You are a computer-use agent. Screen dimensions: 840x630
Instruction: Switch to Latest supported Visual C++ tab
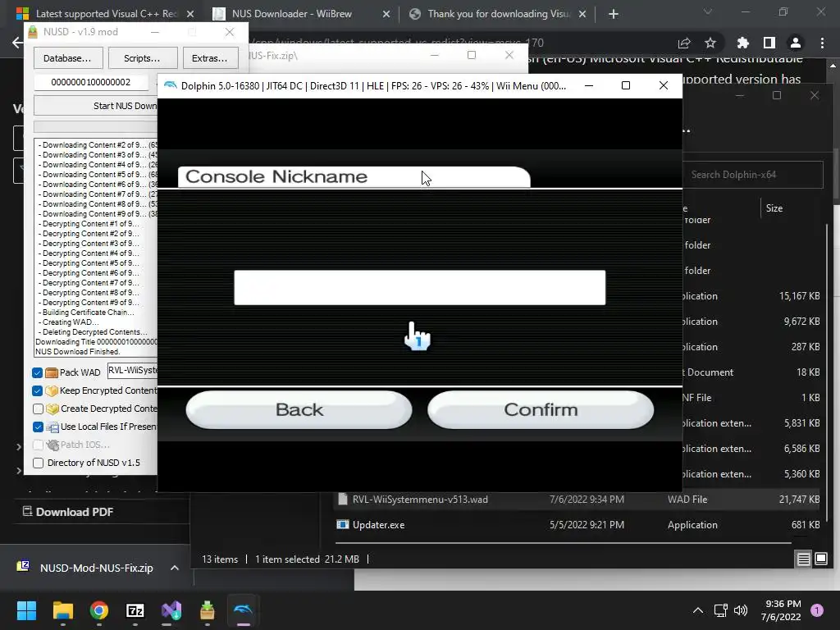pos(104,14)
